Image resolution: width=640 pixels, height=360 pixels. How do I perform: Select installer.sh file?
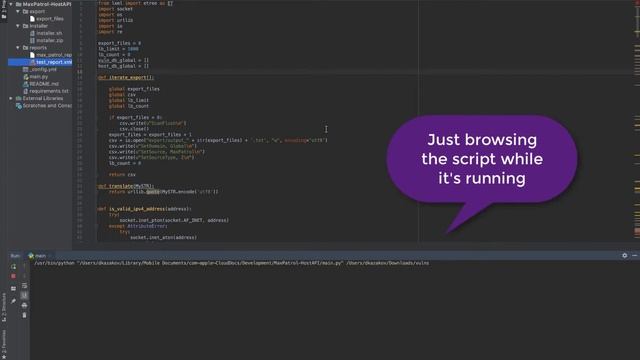[49, 33]
